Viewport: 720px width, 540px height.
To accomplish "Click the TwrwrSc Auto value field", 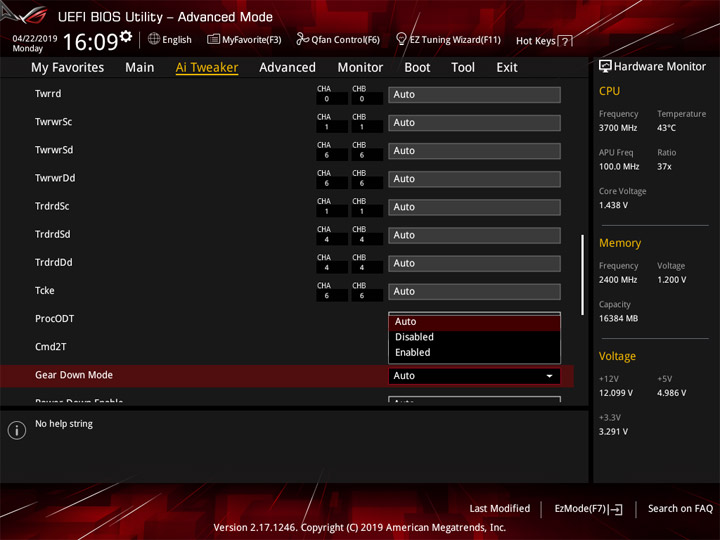I will click(x=474, y=123).
